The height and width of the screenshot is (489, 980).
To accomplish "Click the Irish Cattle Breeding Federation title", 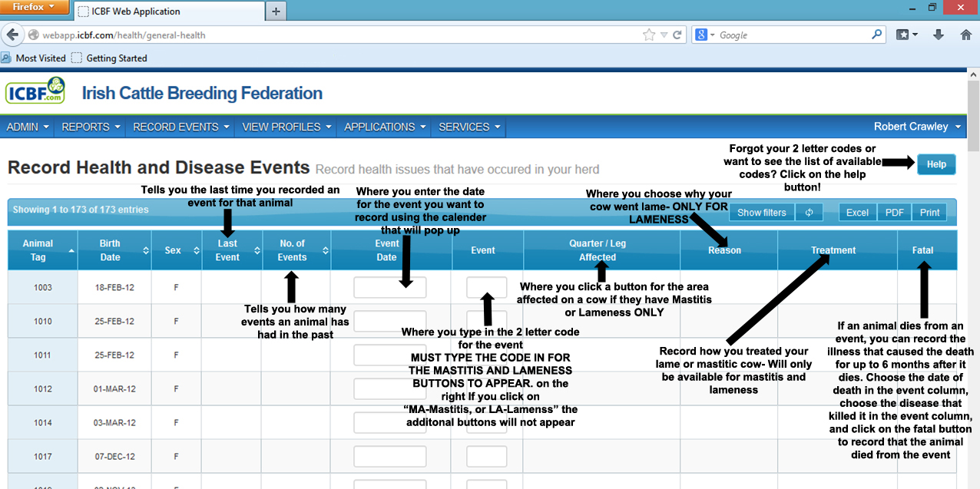I will (x=203, y=94).
